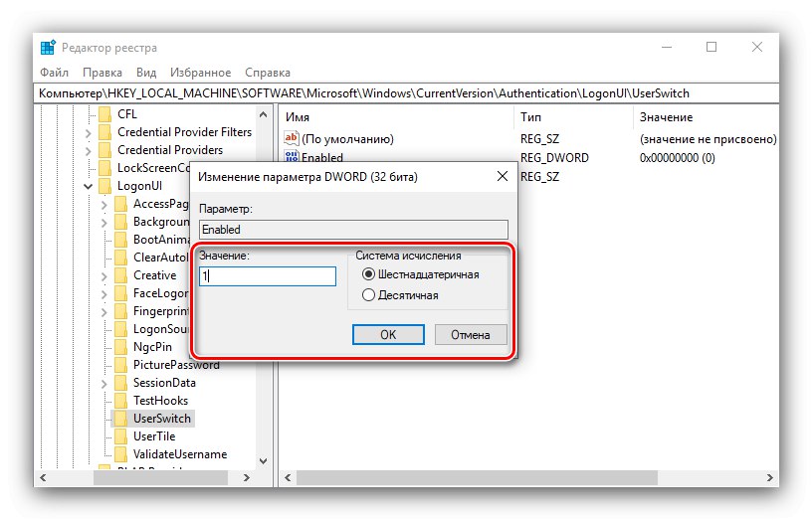
Task: Expand the SessionData node
Action: pyautogui.click(x=104, y=384)
